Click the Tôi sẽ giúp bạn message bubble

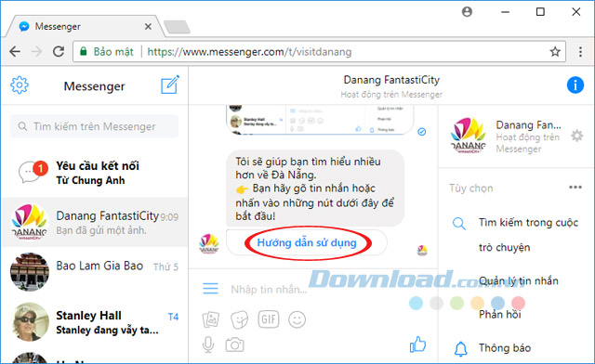pos(315,188)
